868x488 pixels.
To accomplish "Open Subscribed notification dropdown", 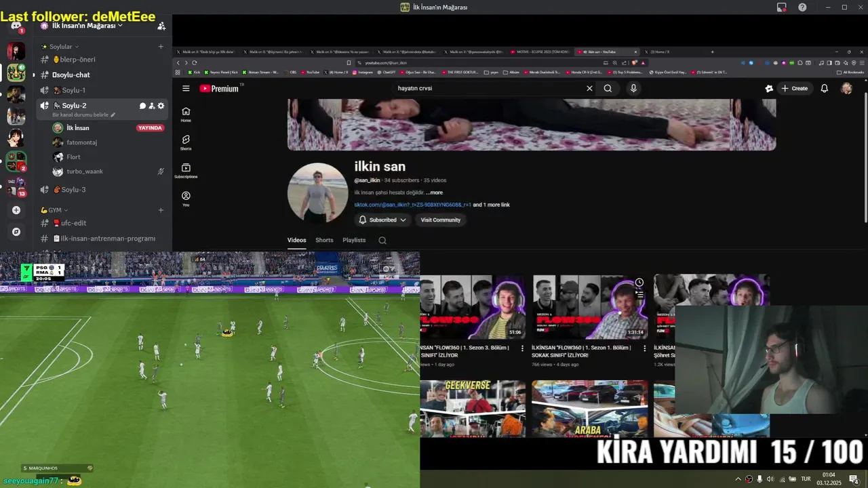I will coord(382,220).
